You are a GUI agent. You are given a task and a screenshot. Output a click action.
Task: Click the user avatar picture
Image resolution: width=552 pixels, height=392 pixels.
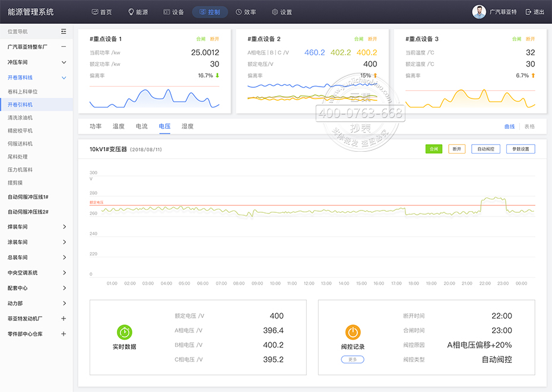(479, 12)
